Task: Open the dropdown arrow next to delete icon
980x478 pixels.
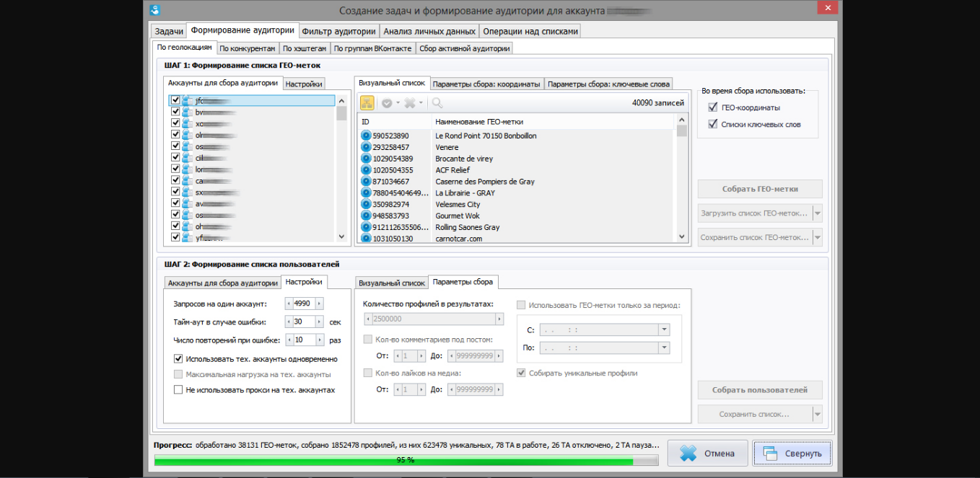Action: tap(421, 103)
